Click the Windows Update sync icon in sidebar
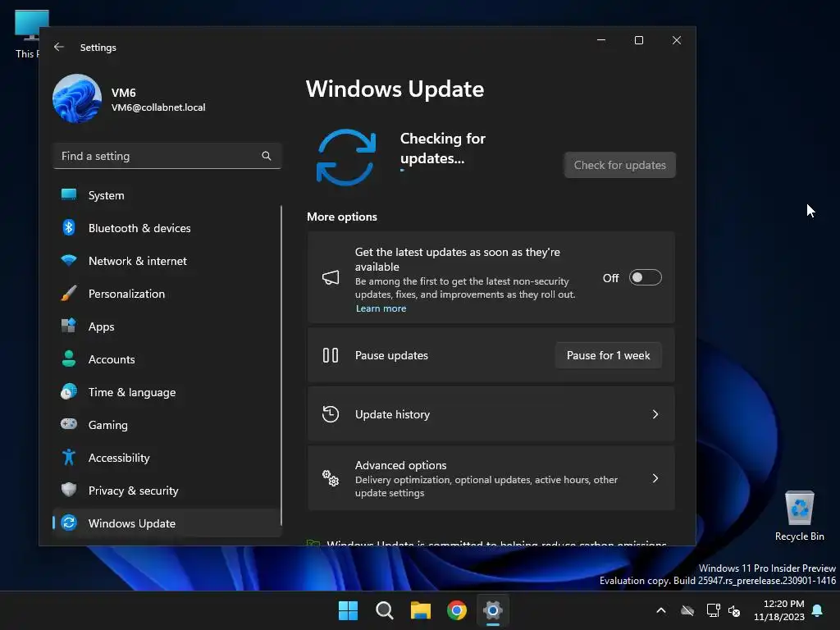The width and height of the screenshot is (840, 630). point(69,523)
